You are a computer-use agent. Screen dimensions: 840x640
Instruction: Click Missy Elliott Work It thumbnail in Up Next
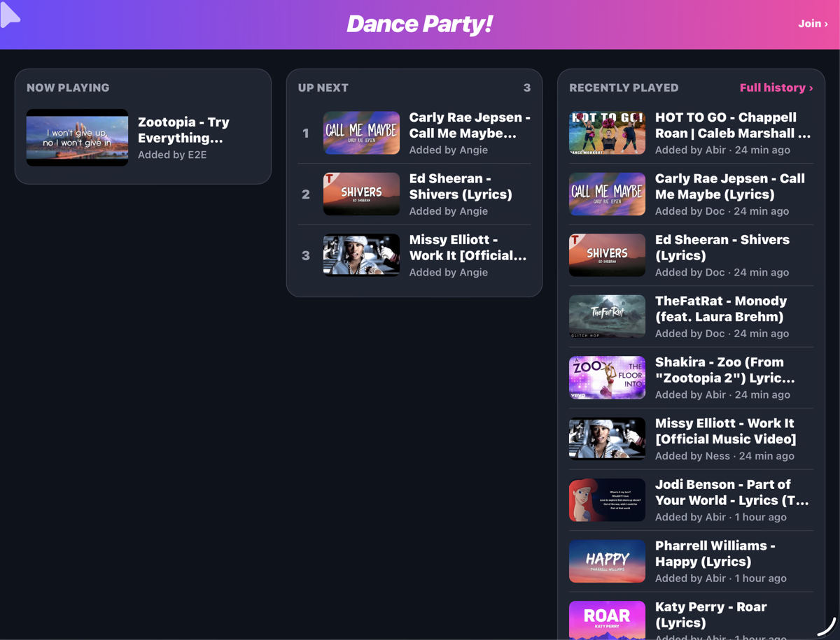pyautogui.click(x=361, y=255)
